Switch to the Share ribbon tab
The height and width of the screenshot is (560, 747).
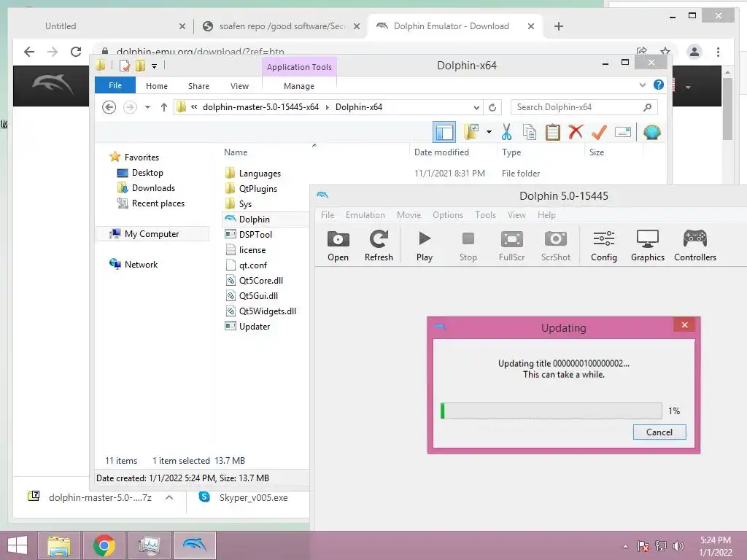(x=198, y=86)
